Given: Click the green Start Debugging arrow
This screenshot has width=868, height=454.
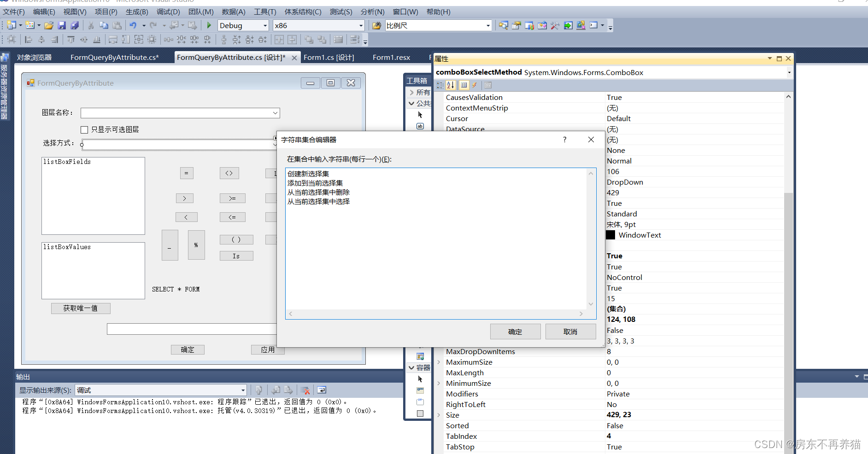Looking at the screenshot, I should [x=209, y=25].
